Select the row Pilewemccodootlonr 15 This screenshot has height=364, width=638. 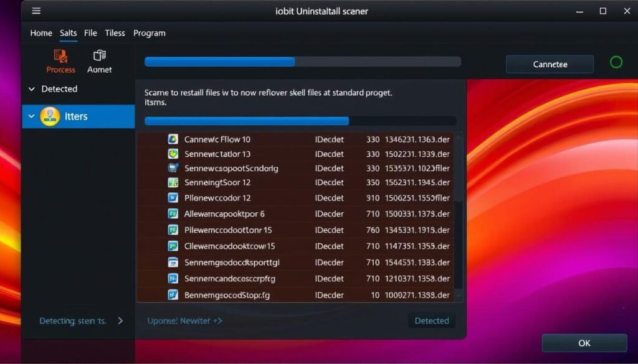tap(295, 230)
